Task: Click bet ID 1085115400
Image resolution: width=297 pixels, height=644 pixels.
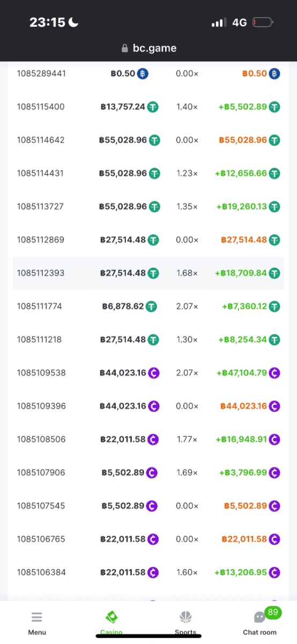Action: [41, 107]
